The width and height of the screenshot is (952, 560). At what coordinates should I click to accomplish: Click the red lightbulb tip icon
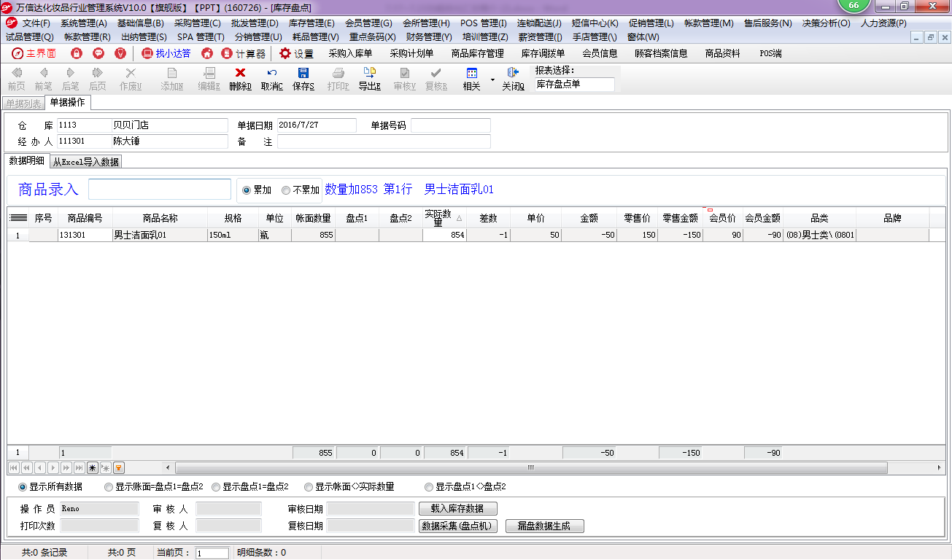tap(120, 53)
